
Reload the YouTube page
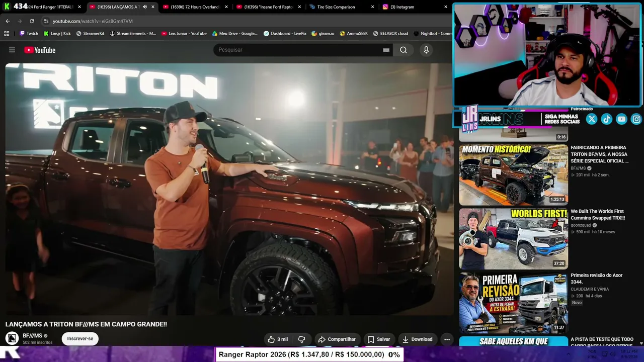click(32, 21)
